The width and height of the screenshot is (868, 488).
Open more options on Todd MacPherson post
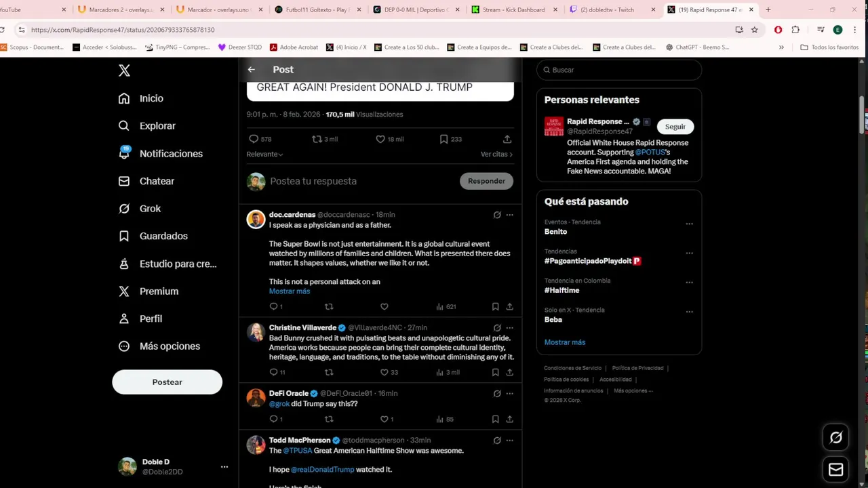pos(509,441)
